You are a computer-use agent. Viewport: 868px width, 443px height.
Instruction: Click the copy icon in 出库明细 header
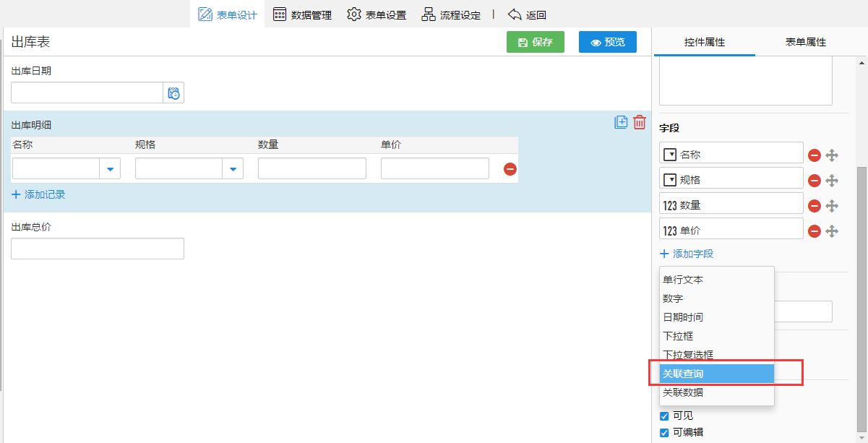pos(621,122)
